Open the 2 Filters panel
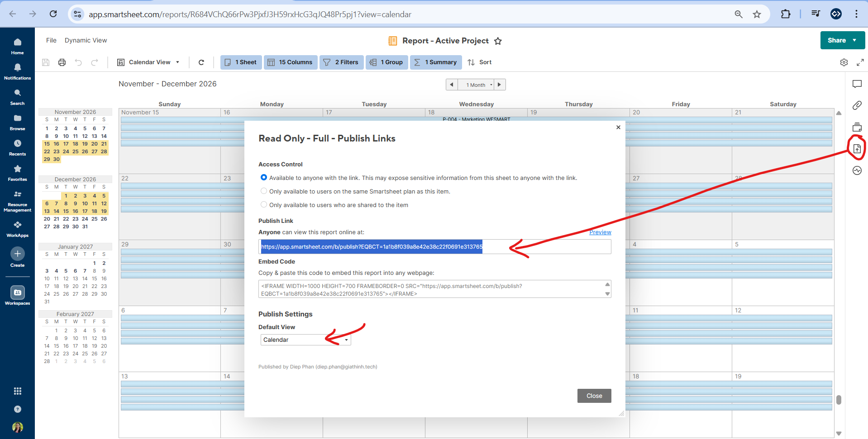The image size is (868, 439). tap(342, 62)
